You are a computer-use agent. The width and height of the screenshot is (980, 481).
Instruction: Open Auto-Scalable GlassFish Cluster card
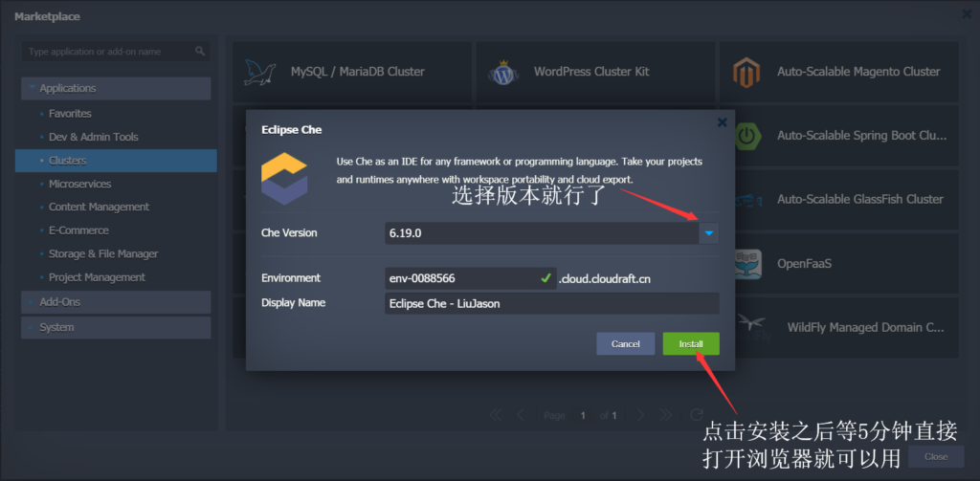838,199
